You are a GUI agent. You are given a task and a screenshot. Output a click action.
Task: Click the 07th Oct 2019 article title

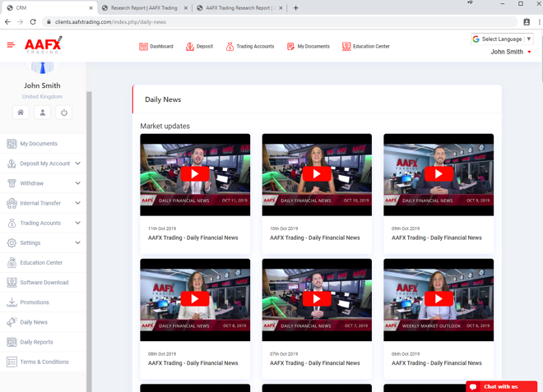click(x=315, y=363)
